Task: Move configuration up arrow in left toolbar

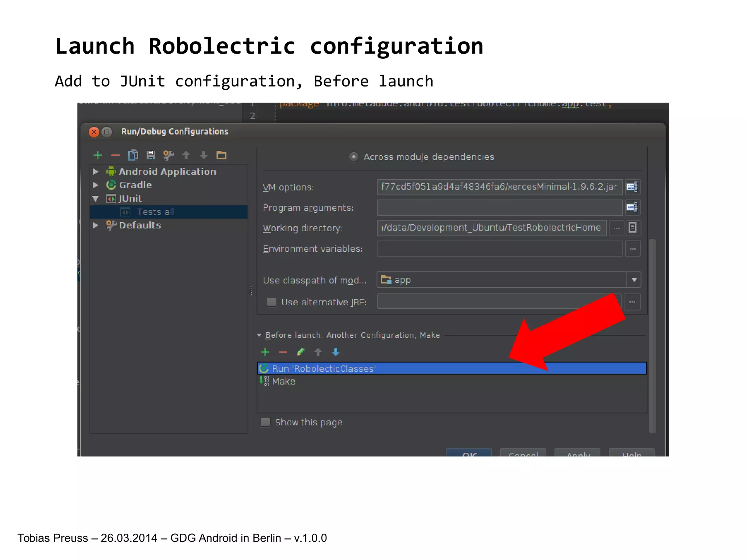Action: point(186,155)
